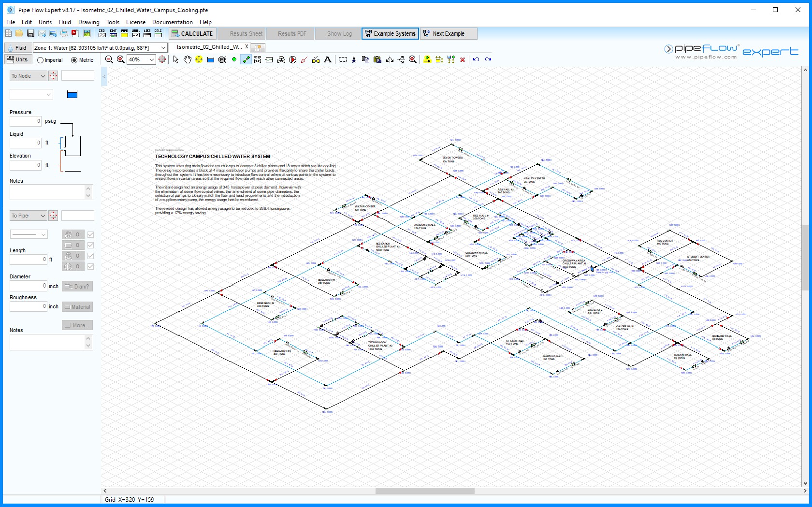This screenshot has width=812, height=507.
Task: Switch to the Isometric_02_Chilled_W... tab
Action: coord(209,47)
